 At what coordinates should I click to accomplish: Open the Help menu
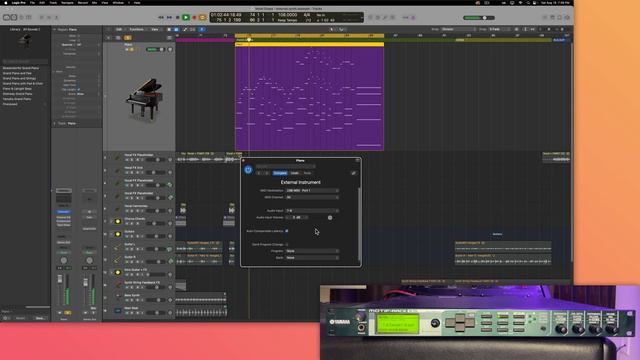pos(137,2)
